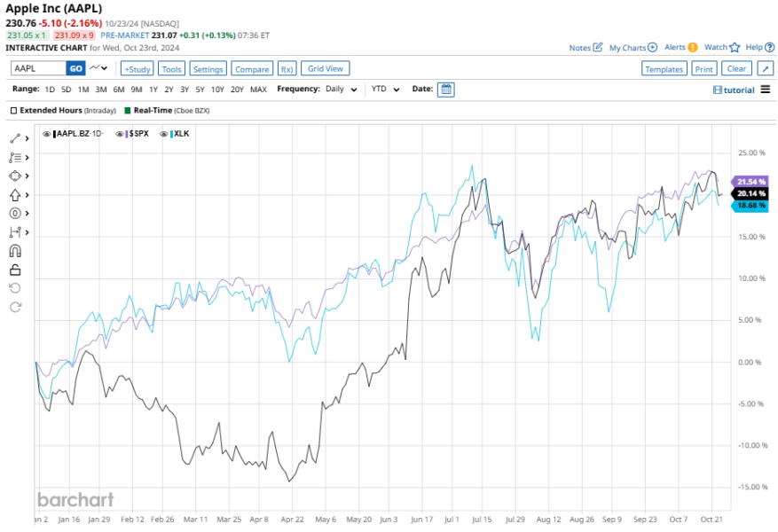Open Alerts bell icon
Screen dimensions: 778x532
click(x=693, y=47)
